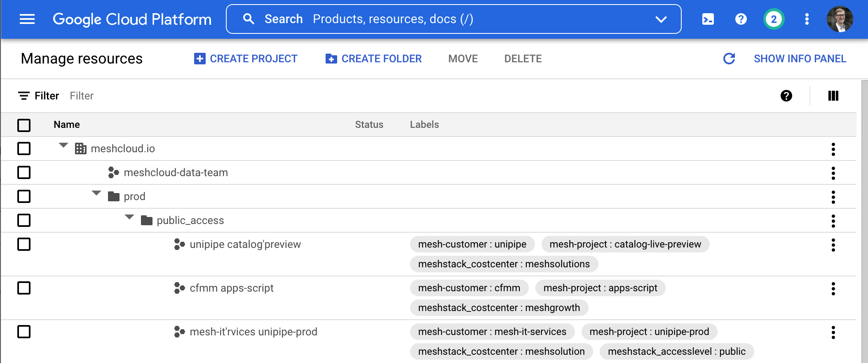Image resolution: width=868 pixels, height=363 pixels.
Task: Open the help question mark in header
Action: pyautogui.click(x=741, y=19)
